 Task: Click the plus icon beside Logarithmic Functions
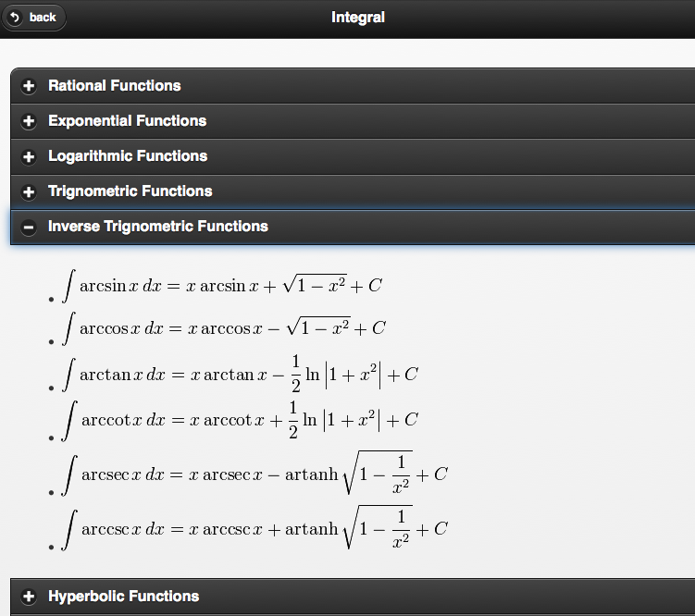point(29,156)
